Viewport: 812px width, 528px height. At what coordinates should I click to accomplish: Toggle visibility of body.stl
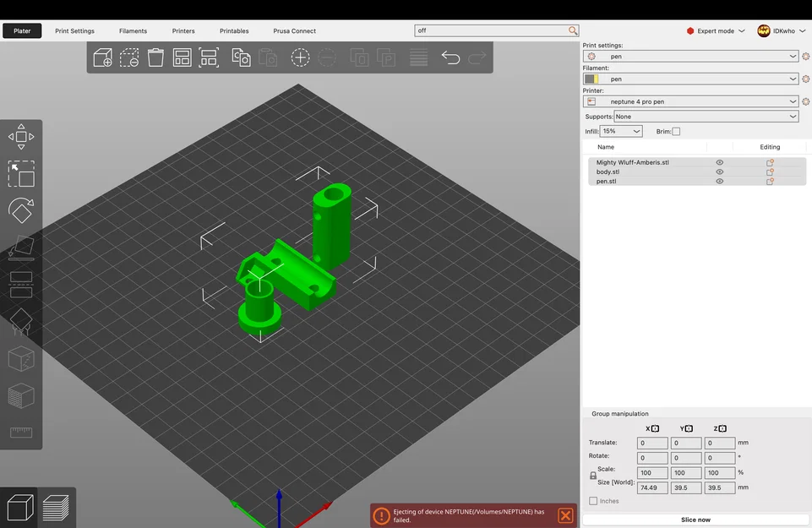point(719,171)
